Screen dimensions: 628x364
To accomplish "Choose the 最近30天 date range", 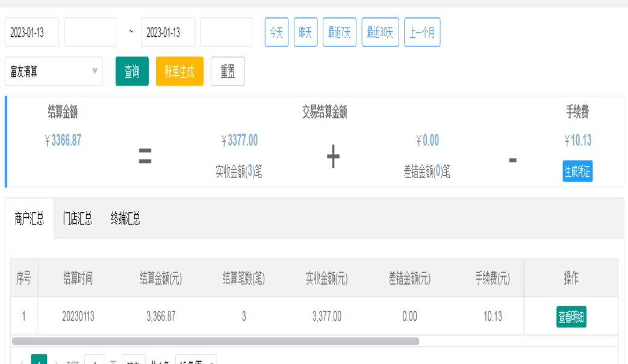I will coord(380,32).
